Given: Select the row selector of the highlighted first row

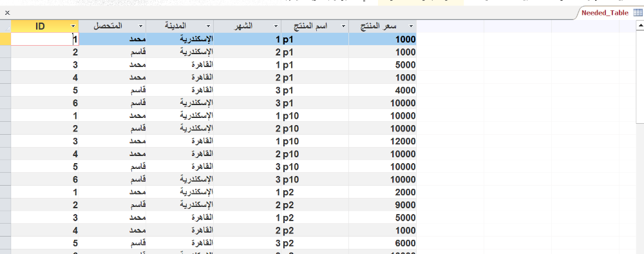Looking at the screenshot, I should point(5,39).
